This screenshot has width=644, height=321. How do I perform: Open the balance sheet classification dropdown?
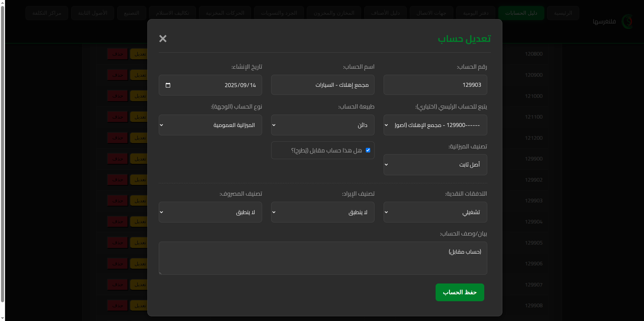click(435, 165)
